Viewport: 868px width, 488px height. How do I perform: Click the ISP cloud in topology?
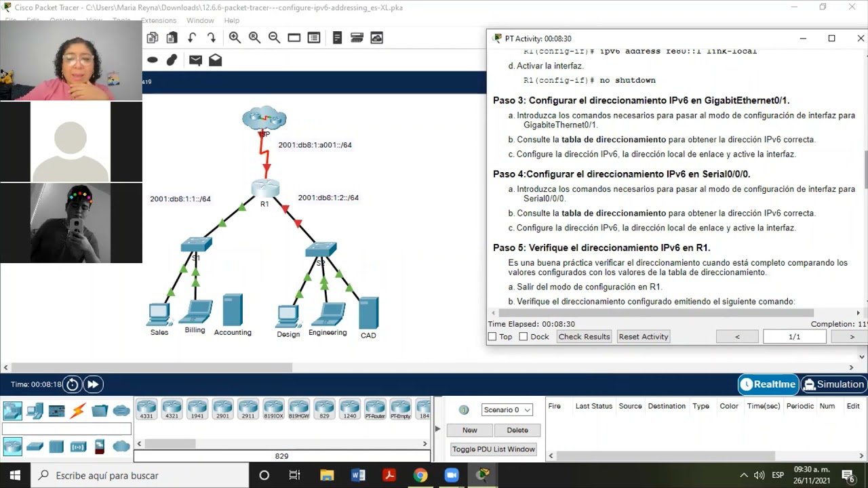point(264,118)
